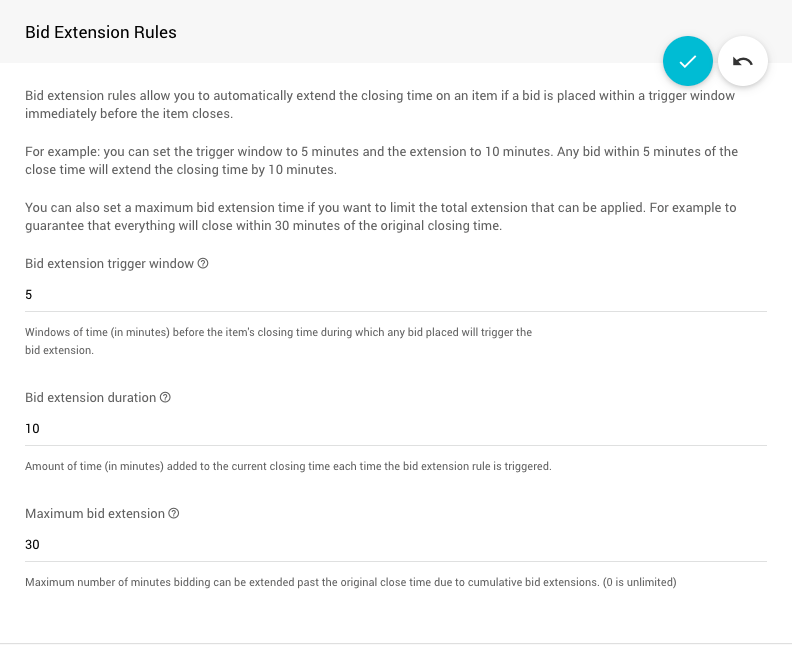Image resolution: width=792 pixels, height=663 pixels.
Task: Click the introductory paragraph about closing time
Action: [x=380, y=105]
